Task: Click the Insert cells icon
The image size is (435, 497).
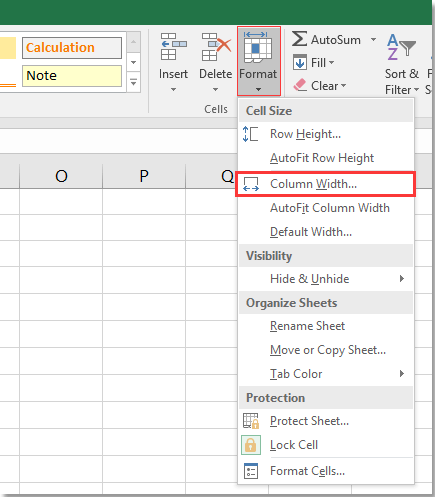Action: click(x=173, y=47)
